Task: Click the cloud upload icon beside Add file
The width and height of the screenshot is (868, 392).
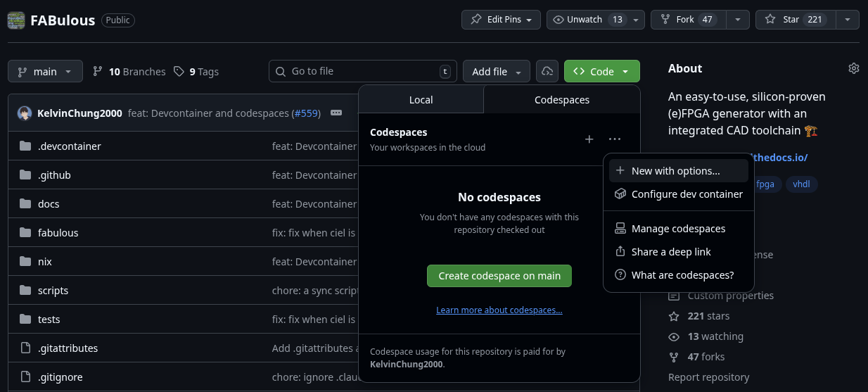Action: coord(547,71)
